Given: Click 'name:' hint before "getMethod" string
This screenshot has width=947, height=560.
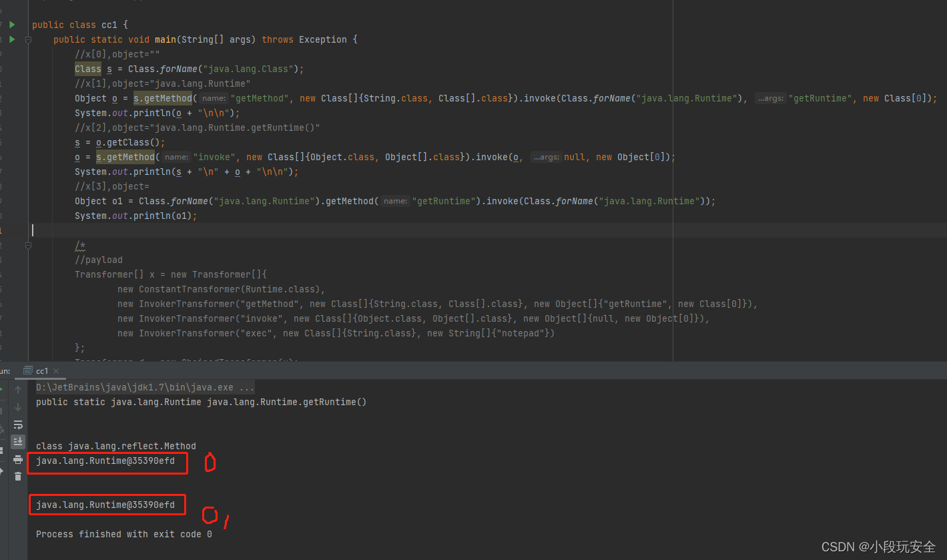Looking at the screenshot, I should (214, 99).
